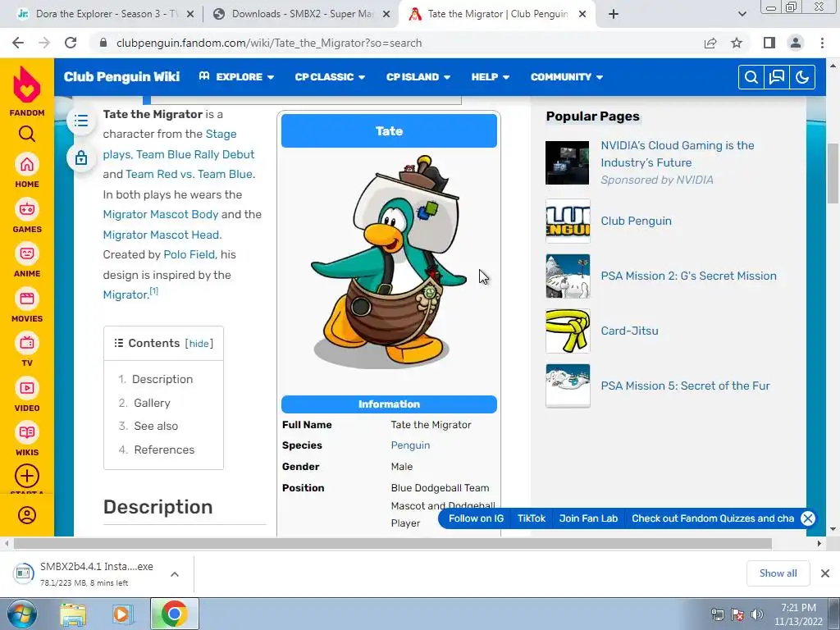
Task: Click the Chrome taskbar icon
Action: 174,614
